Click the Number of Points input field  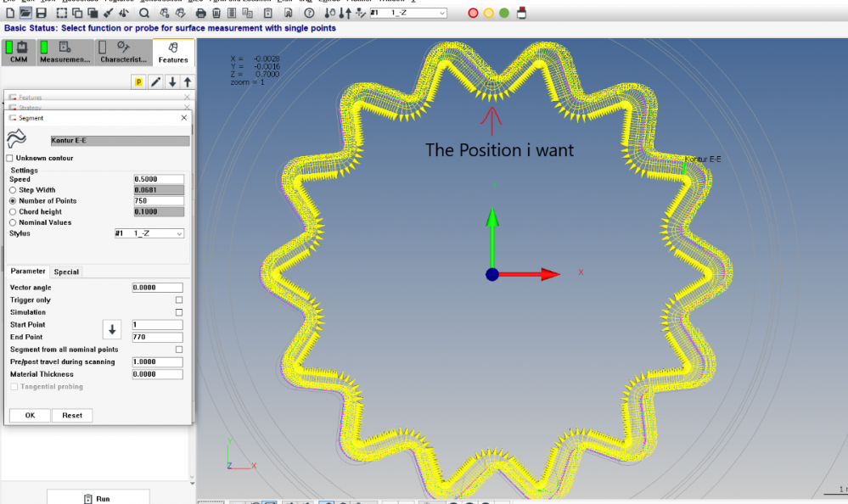point(158,200)
